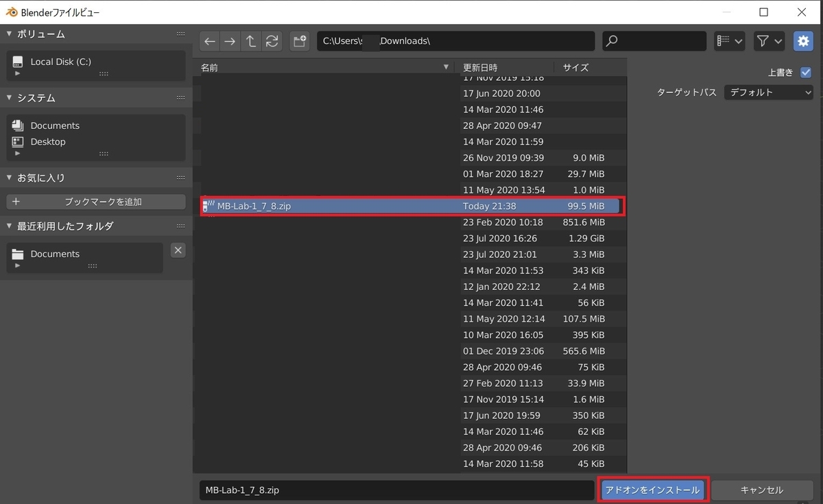Maximize the Blender file view window
Viewport: 823px width, 504px height.
coord(763,12)
